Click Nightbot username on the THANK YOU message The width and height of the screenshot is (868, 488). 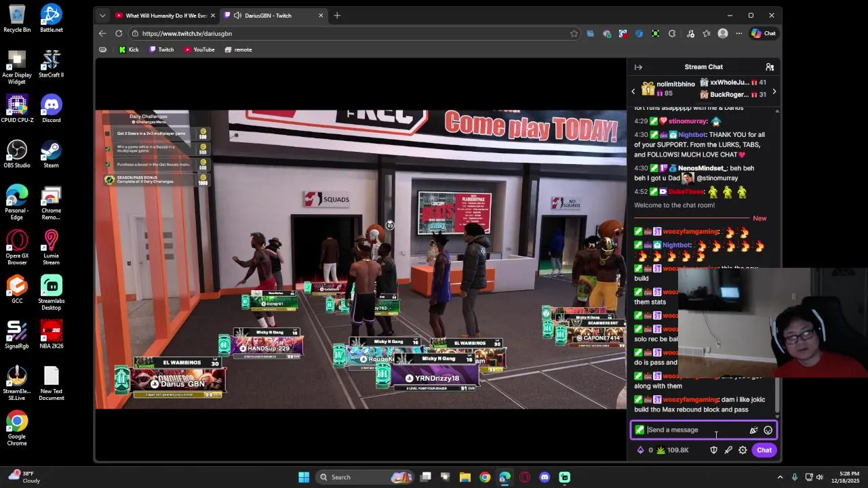coord(692,135)
